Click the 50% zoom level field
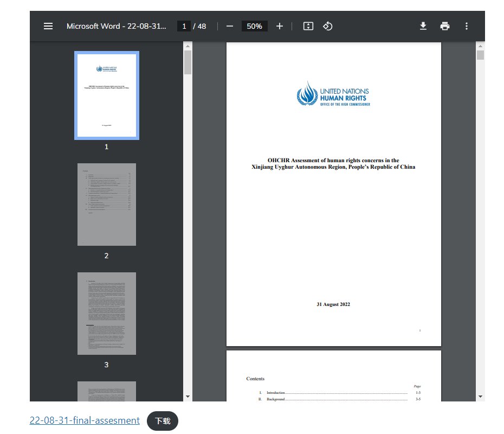The width and height of the screenshot is (504, 434). (254, 26)
